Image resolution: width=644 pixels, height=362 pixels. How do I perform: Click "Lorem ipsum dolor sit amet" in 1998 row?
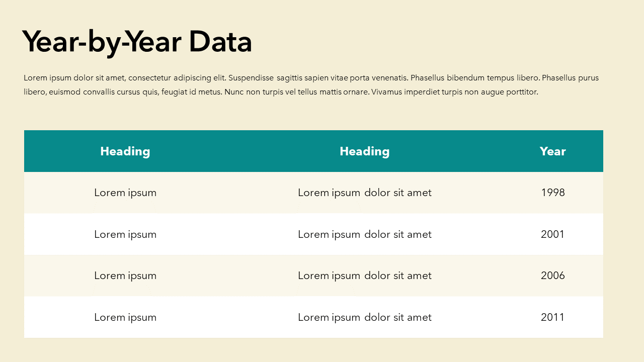[x=364, y=193]
